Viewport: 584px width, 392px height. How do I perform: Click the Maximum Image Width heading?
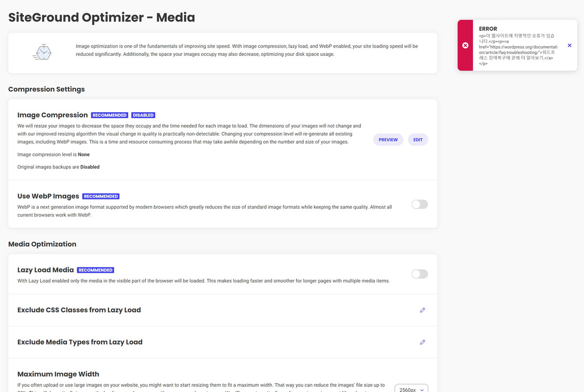tap(58, 374)
